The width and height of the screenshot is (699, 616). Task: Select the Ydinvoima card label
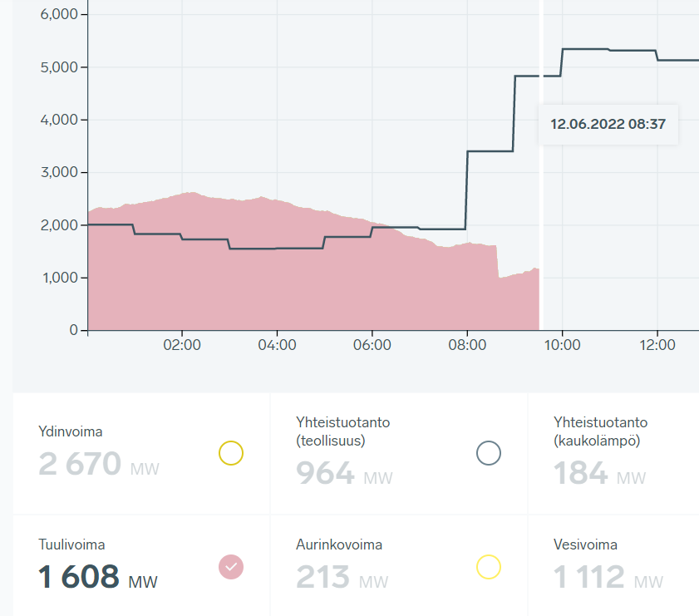pos(71,431)
